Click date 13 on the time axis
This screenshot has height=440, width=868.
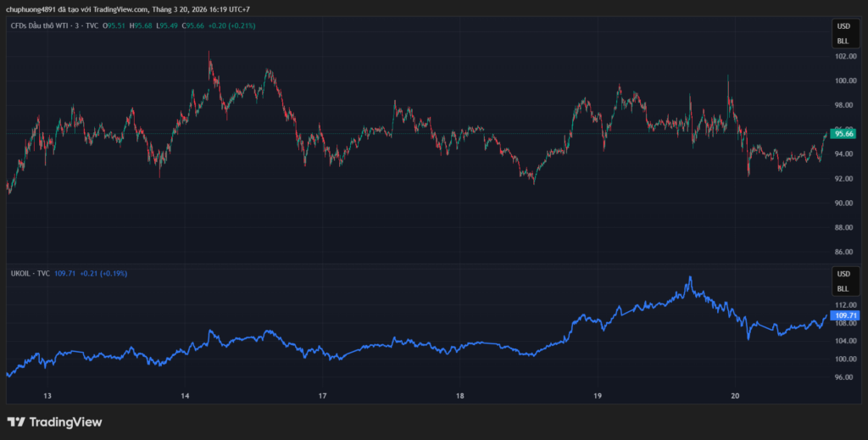coord(47,396)
